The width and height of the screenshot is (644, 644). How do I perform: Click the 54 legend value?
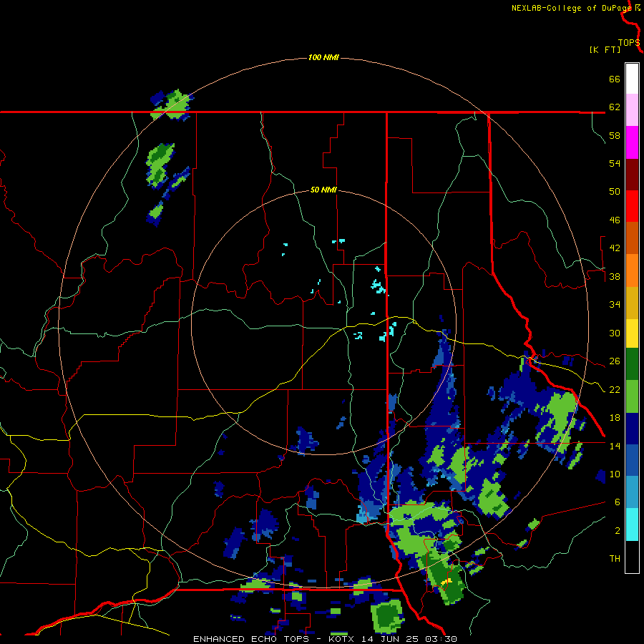coord(615,163)
